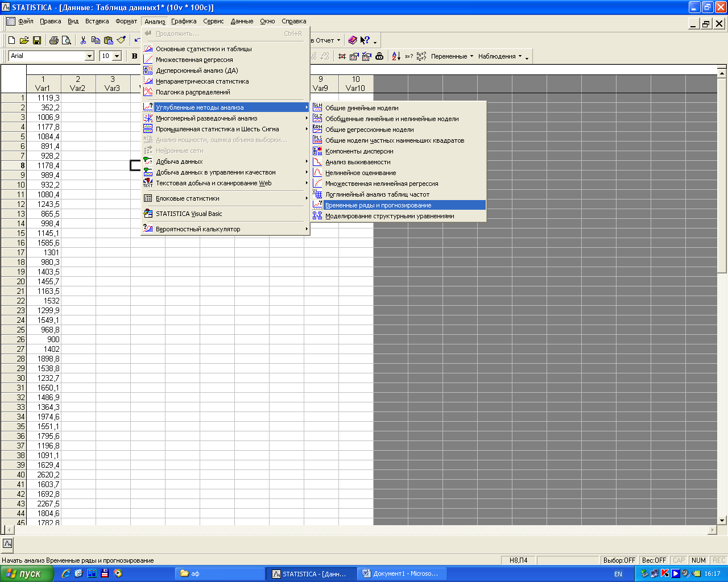The height and width of the screenshot is (582, 728).
Task: Choose Анализ выживаемости
Action: pos(398,162)
